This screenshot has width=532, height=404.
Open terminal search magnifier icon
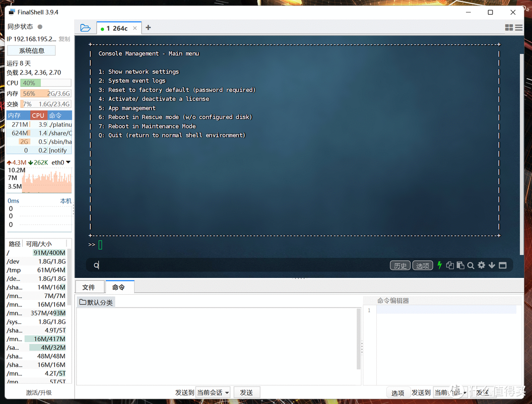click(470, 265)
